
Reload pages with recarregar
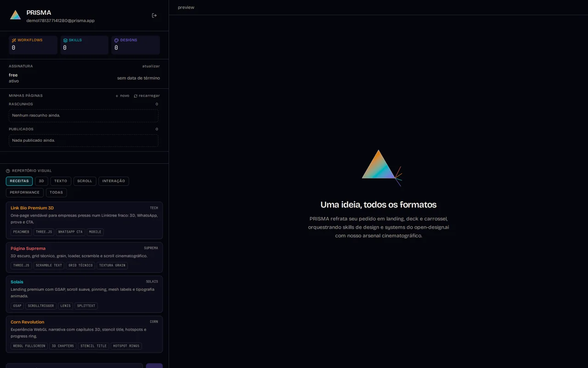pos(147,96)
